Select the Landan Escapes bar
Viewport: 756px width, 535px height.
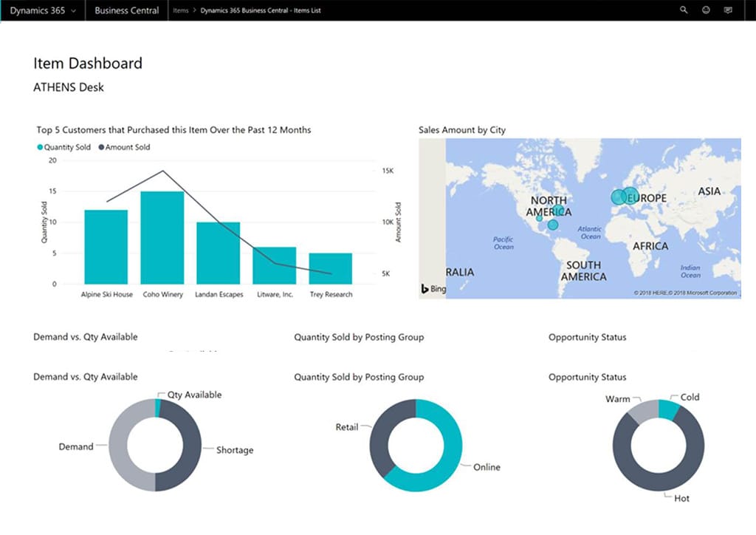(218, 253)
